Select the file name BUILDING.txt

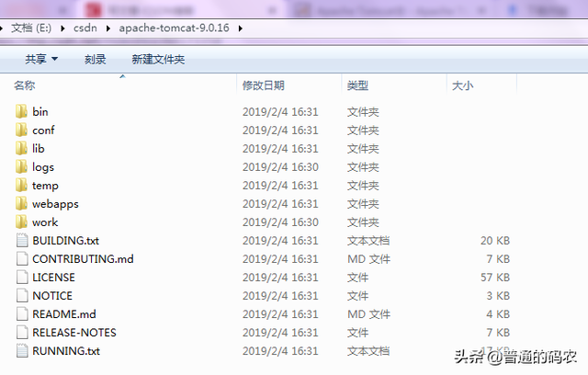click(65, 241)
